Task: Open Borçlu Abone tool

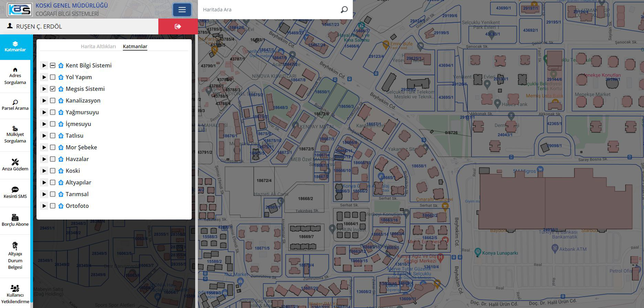Action: [15, 220]
